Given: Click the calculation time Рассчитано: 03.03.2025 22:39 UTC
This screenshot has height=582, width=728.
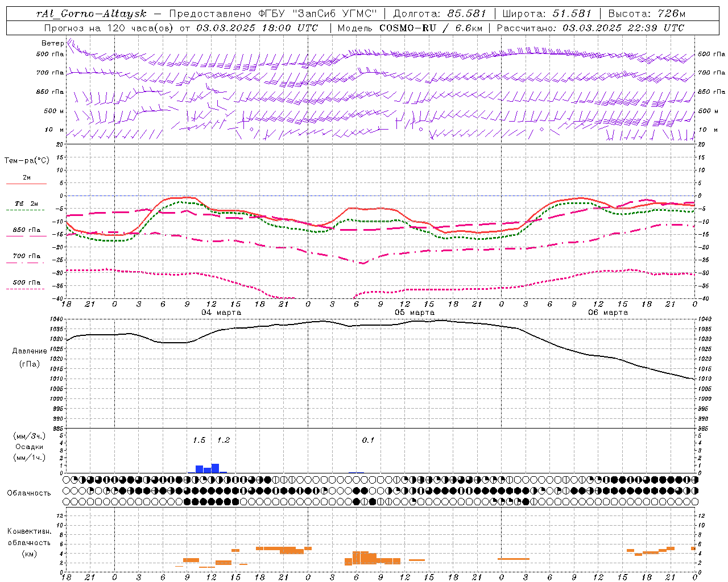Looking at the screenshot, I should [590, 28].
